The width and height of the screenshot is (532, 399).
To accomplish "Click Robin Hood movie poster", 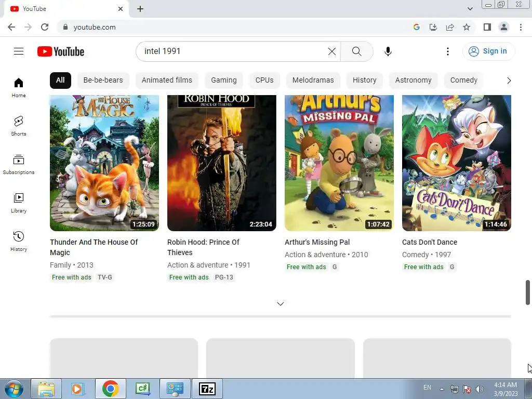I will pos(221,163).
